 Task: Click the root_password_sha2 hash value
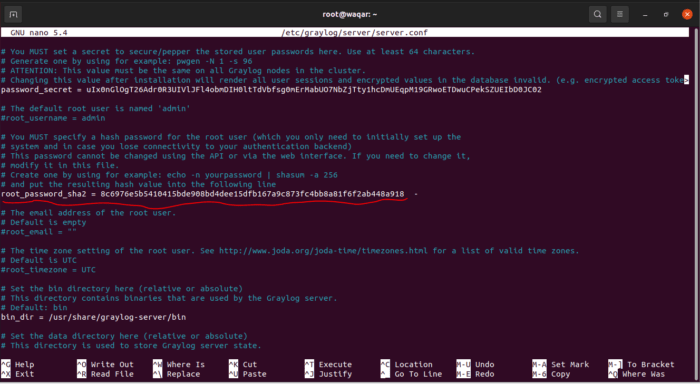[x=252, y=194]
